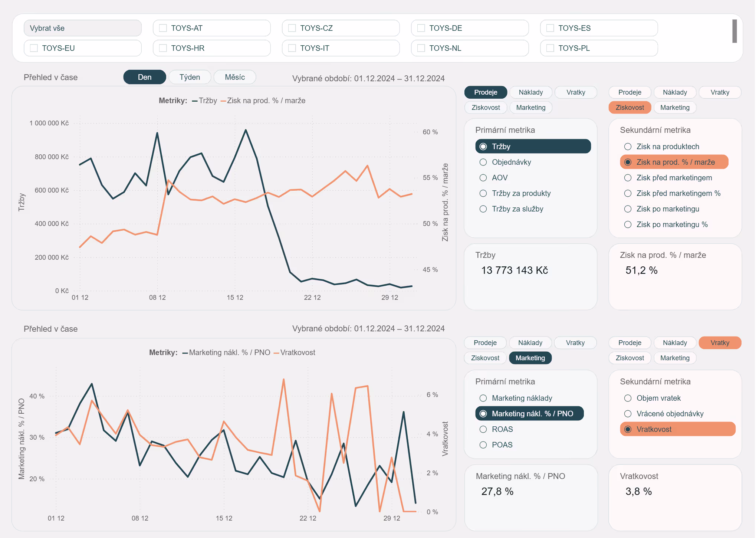
Task: Open Ziskovost tab in bottom secondary metric panel
Action: pyautogui.click(x=630, y=358)
